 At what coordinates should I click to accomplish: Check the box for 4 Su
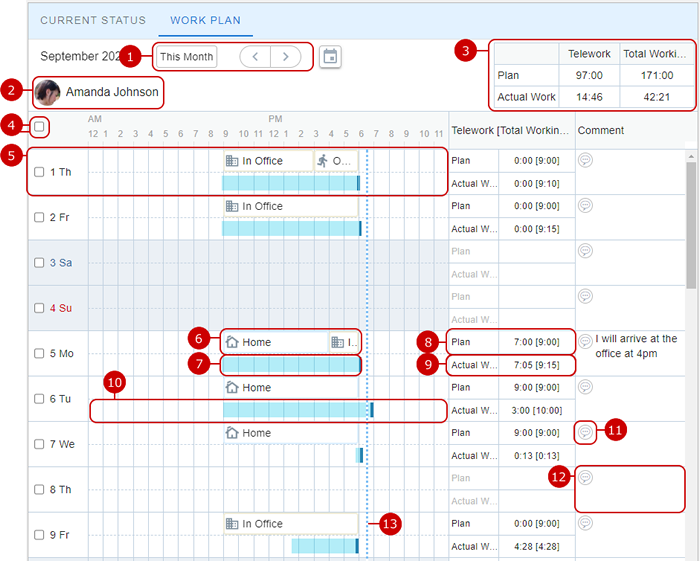point(39,308)
